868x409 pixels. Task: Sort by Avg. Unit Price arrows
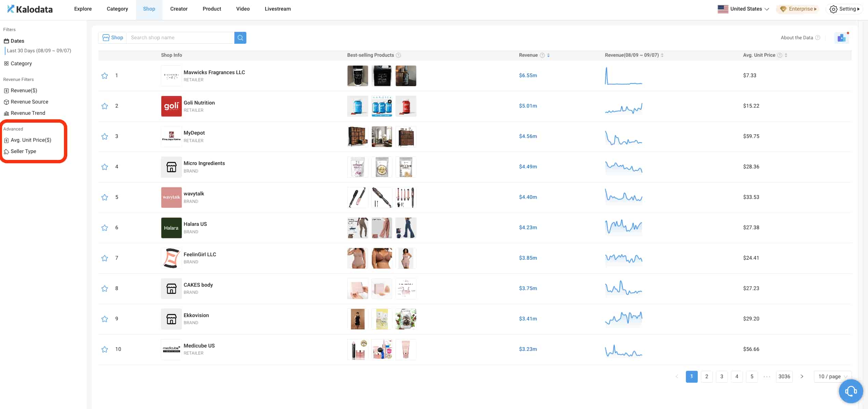[x=786, y=55]
